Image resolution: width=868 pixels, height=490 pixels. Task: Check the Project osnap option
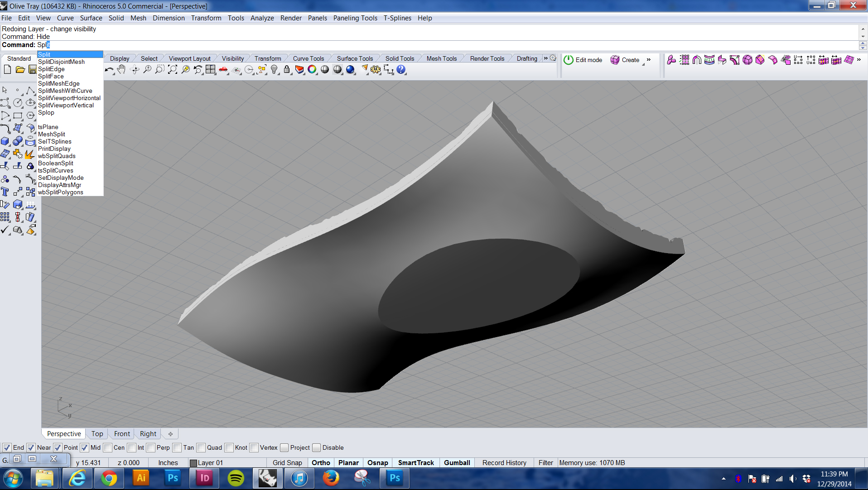(x=284, y=447)
